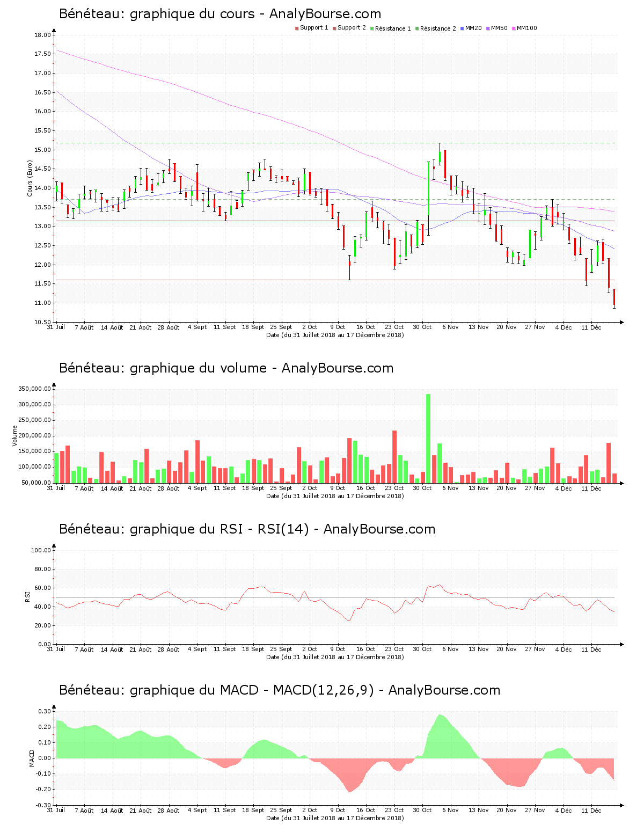Click the date range caption under MACD chart
This screenshot has height=832, width=644.
click(x=335, y=818)
